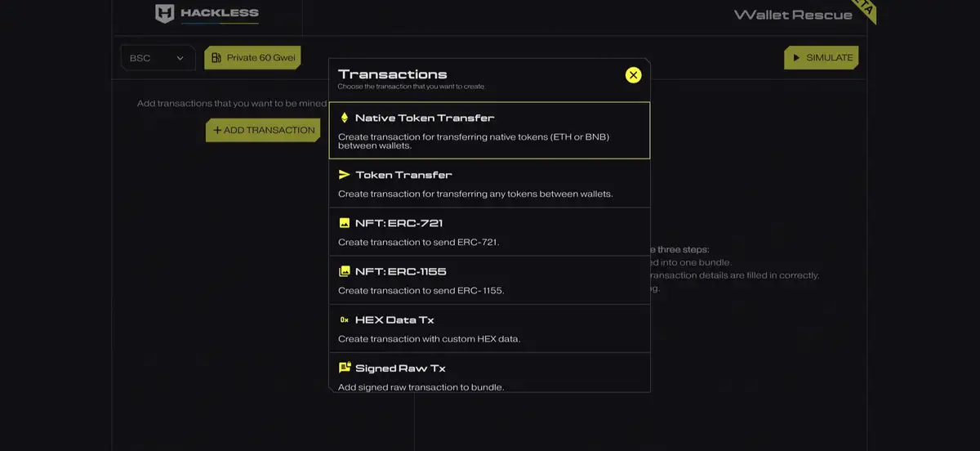Select Native Token Transfer option
This screenshot has width=980, height=451.
pyautogui.click(x=489, y=131)
